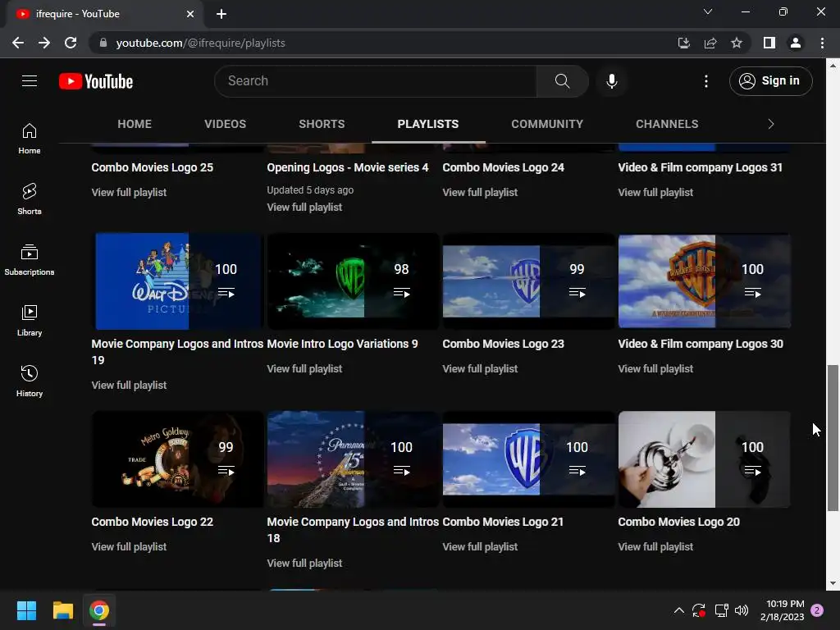Image resolution: width=840 pixels, height=630 pixels.
Task: Click the install/download page icon
Action: click(683, 43)
